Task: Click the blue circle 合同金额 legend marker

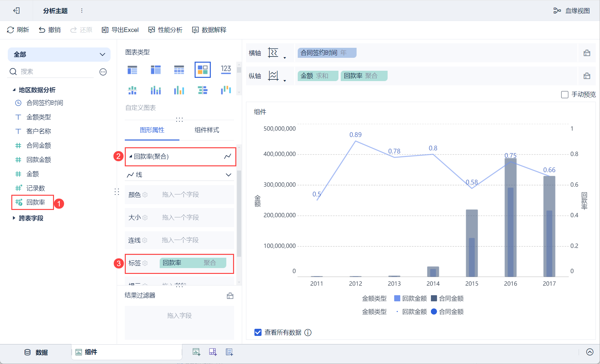Action: coord(434,312)
